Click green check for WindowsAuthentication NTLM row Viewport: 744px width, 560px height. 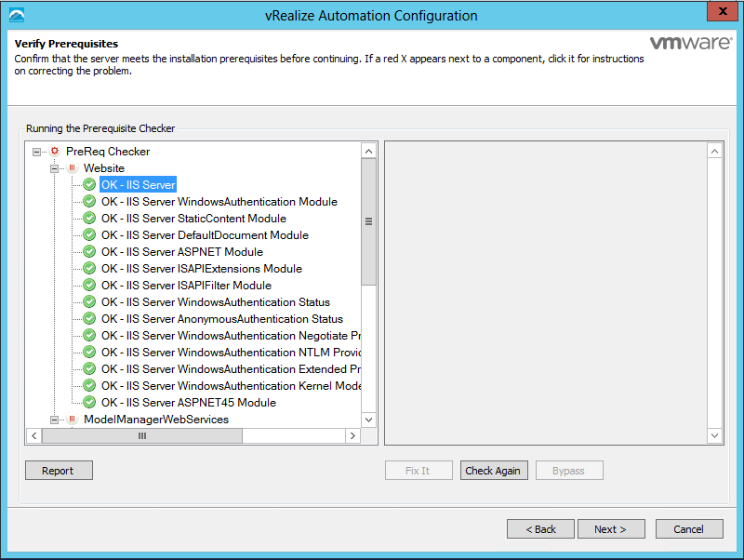89,353
